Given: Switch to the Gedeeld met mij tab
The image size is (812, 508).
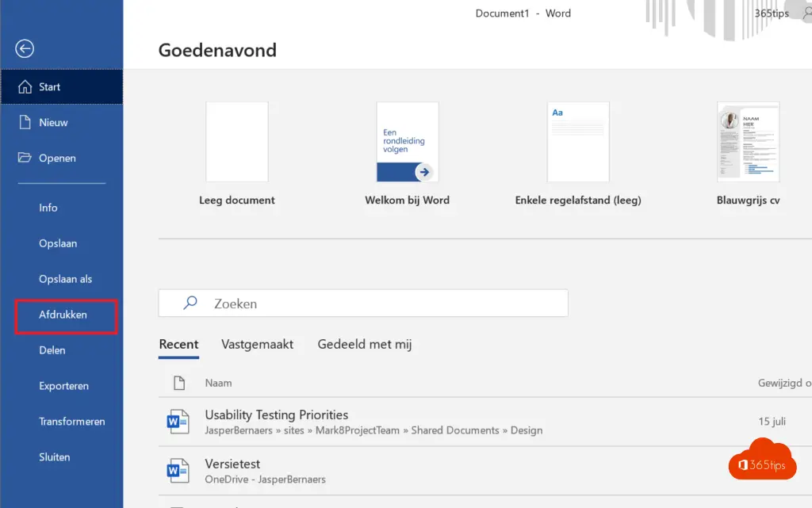Looking at the screenshot, I should (364, 344).
